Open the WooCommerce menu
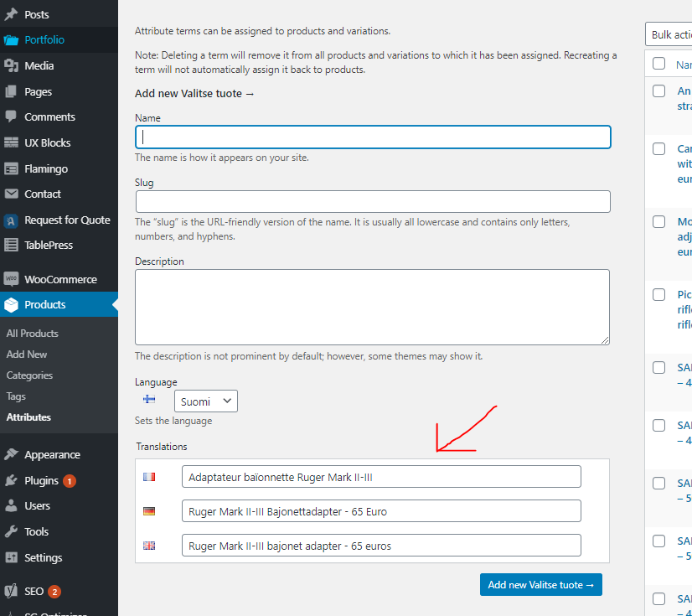 (x=59, y=280)
